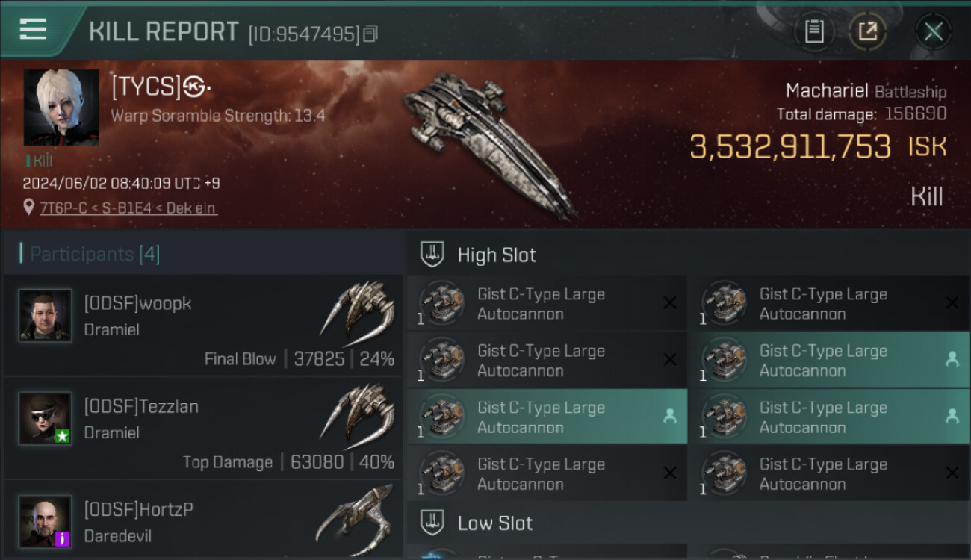Open the victim's blonde pilot portrait
The image size is (971, 560).
click(x=61, y=108)
